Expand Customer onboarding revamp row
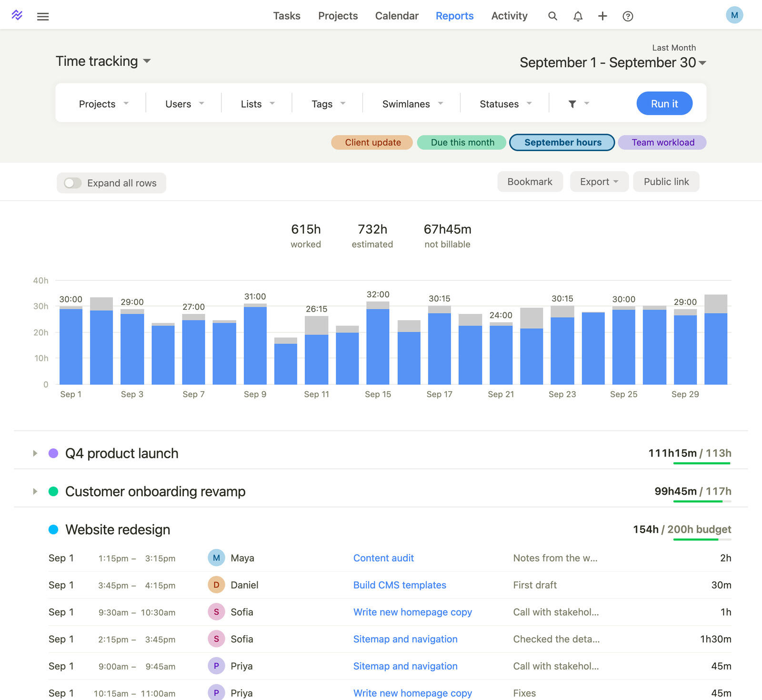This screenshot has width=762, height=700. pos(35,491)
